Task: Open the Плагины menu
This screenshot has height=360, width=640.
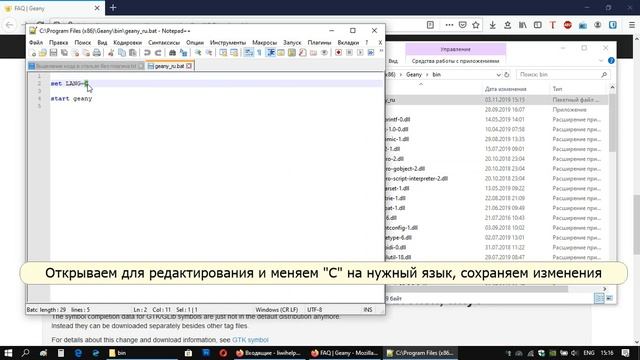Action: click(x=319, y=42)
